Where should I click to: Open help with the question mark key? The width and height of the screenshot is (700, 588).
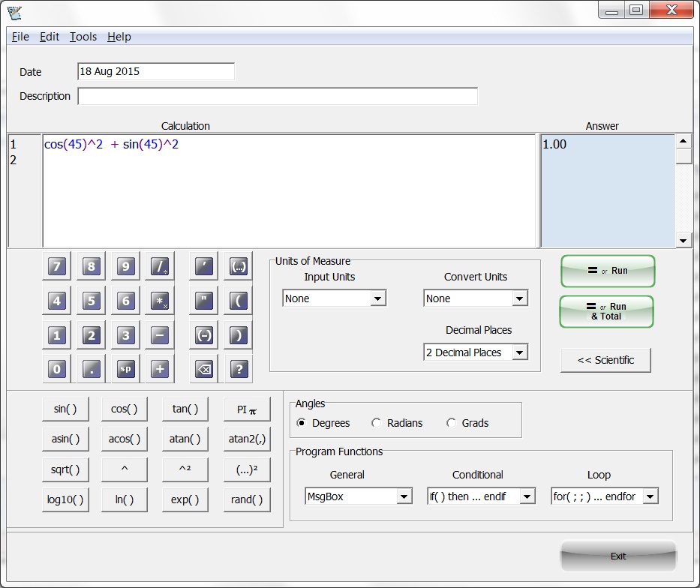tap(239, 369)
